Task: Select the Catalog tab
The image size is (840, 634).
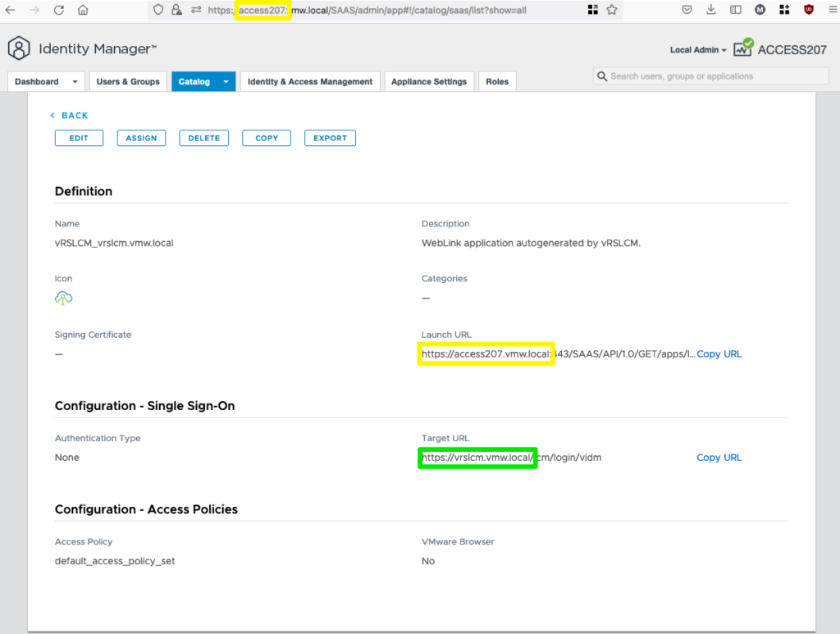Action: coord(194,81)
